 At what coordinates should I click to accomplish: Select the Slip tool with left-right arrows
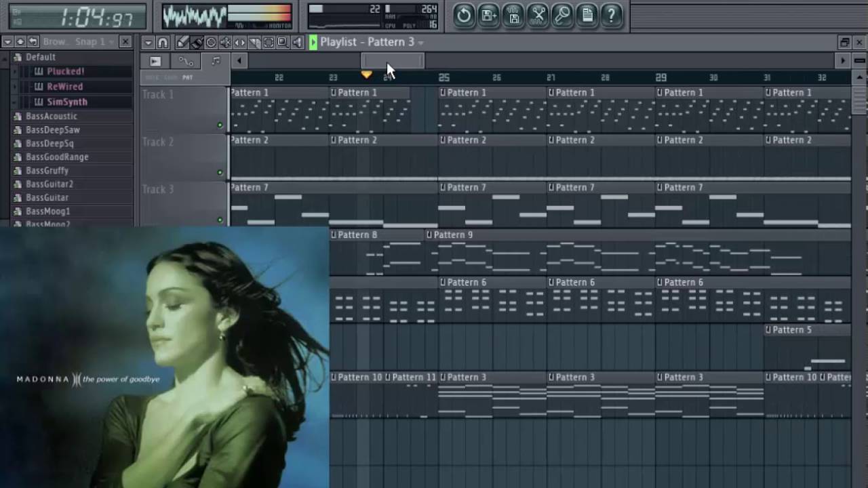pos(239,43)
